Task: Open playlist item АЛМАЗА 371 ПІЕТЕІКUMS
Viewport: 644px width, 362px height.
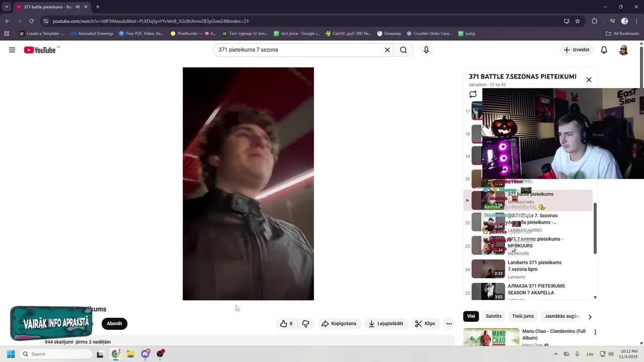Action: point(528,292)
